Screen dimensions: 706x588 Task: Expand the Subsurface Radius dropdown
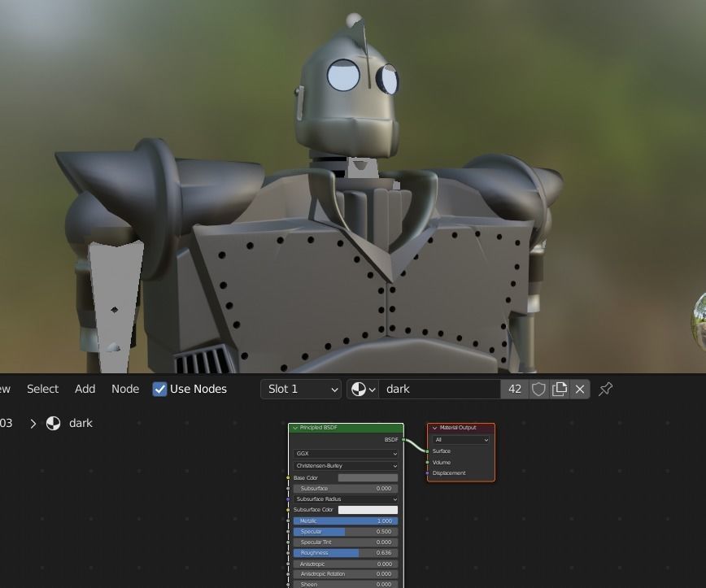[346, 499]
